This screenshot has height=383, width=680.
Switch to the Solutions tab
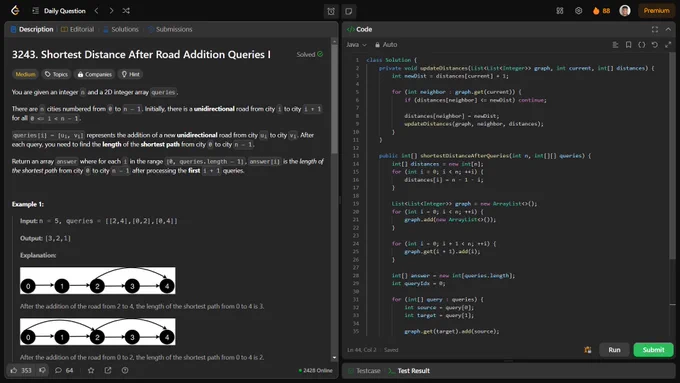(121, 29)
